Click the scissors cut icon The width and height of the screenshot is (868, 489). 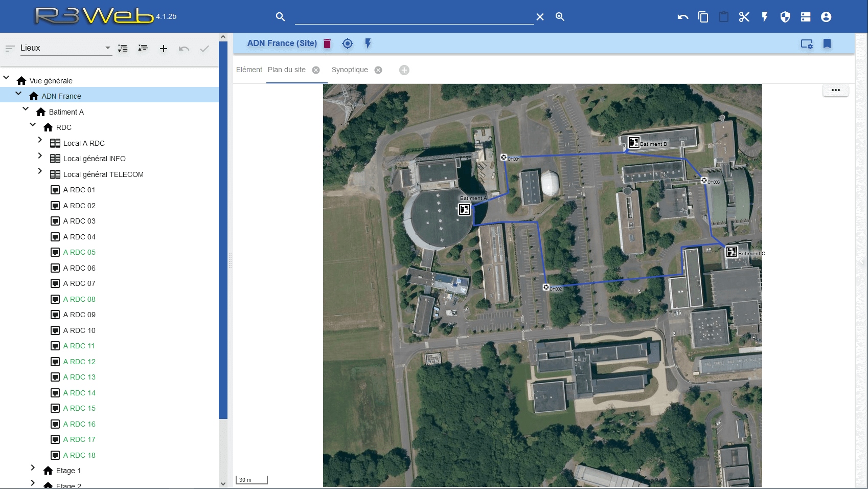tap(744, 17)
